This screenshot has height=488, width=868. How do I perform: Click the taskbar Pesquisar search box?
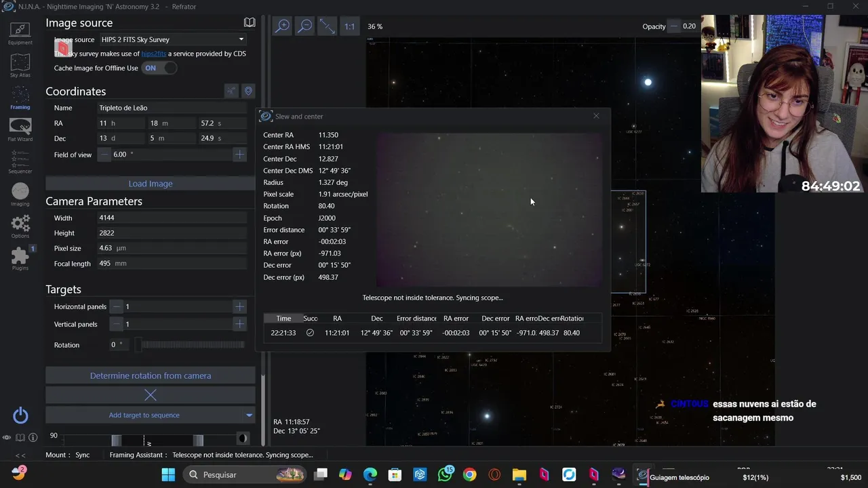tap(245, 474)
